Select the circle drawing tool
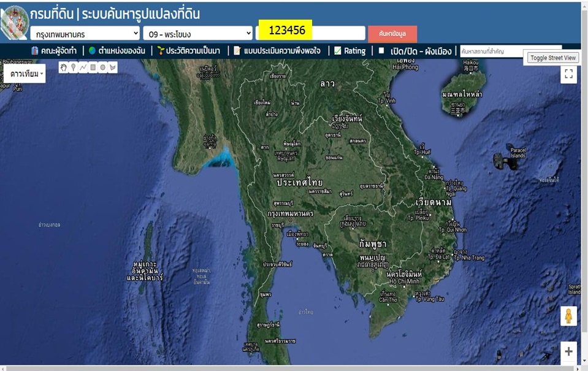Screen dimensions: 588x371 point(102,67)
